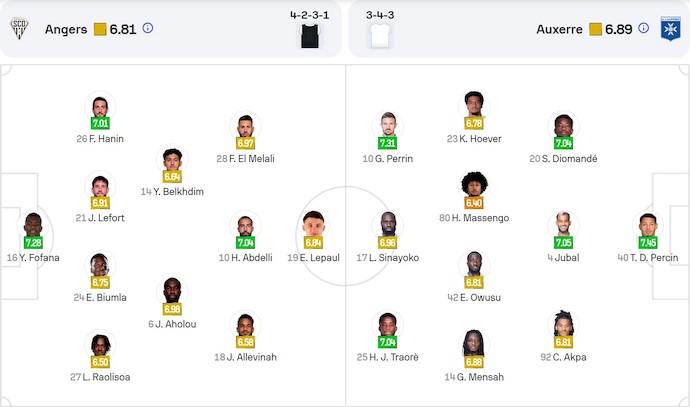The width and height of the screenshot is (690, 407).
Task: Open the L. Sinayoko name link
Action: coord(387,257)
